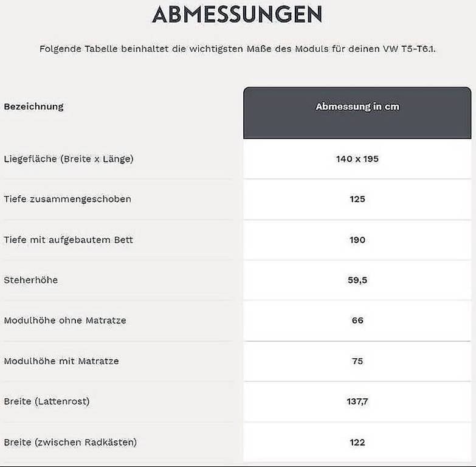The image size is (476, 467).
Task: Select the 'Breite (Lattenrost)' row label
Action: (x=47, y=401)
